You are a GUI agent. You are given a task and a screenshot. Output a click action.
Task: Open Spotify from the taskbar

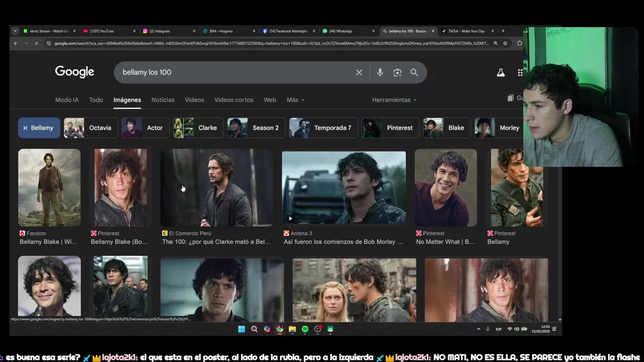[x=305, y=329]
